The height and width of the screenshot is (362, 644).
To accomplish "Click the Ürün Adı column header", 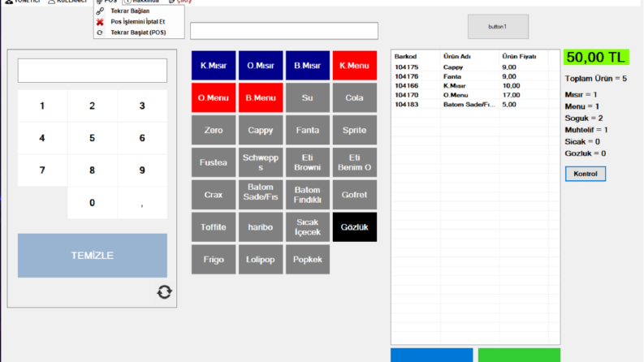I will click(x=470, y=56).
